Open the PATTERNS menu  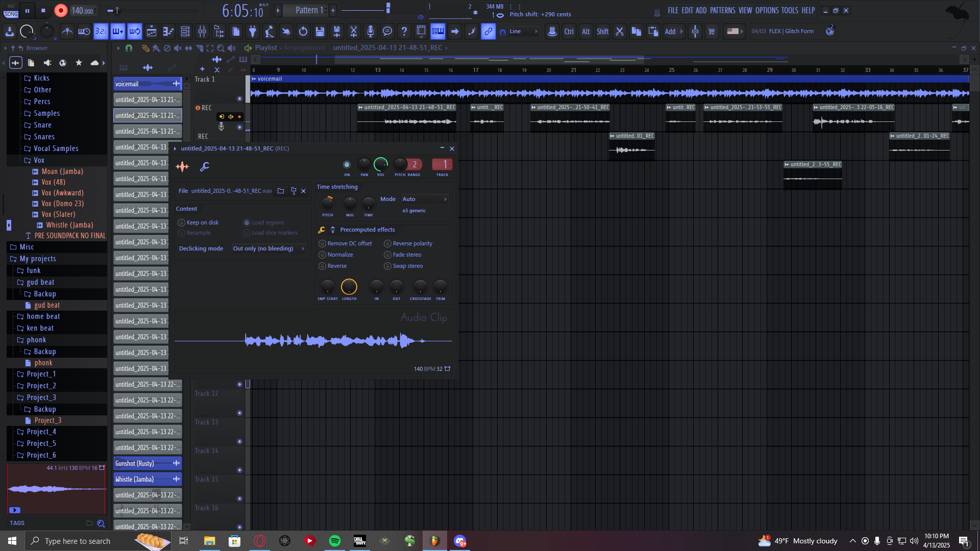click(x=722, y=10)
